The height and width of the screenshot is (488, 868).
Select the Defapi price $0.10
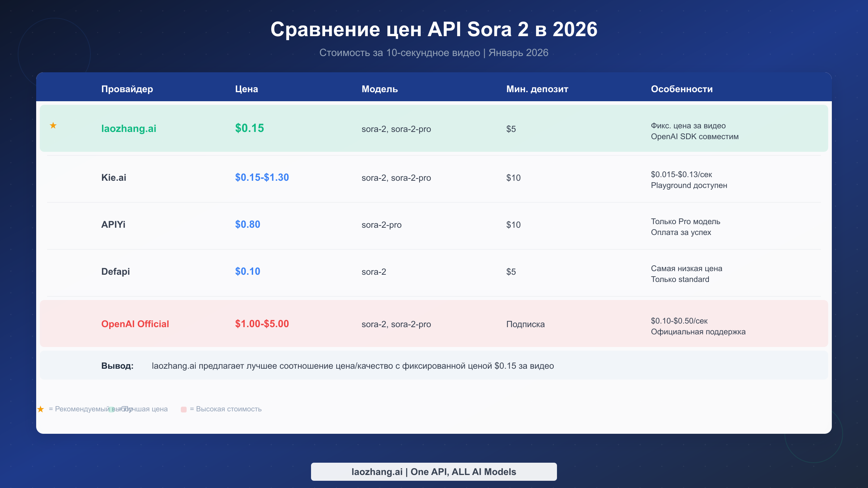[247, 271]
